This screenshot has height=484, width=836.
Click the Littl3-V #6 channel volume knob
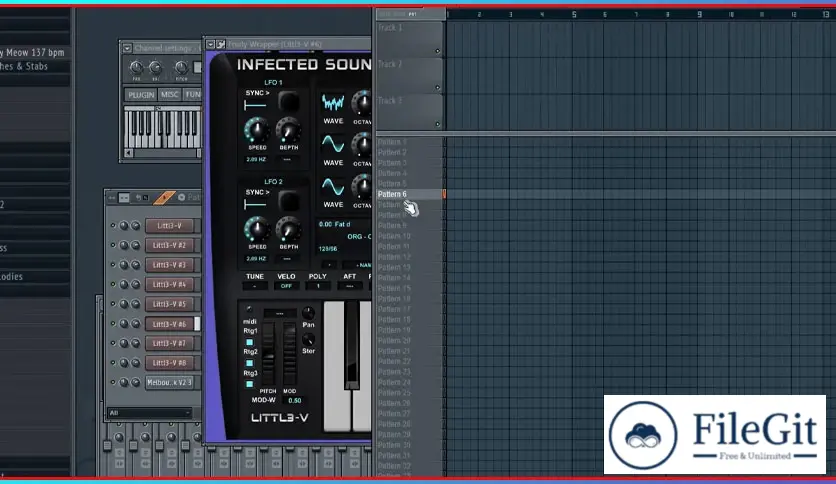[135, 324]
